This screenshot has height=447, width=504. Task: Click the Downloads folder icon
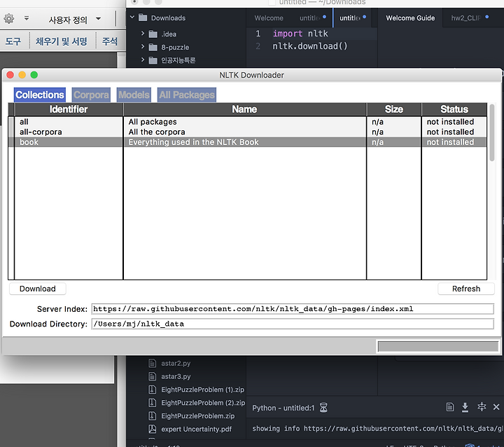click(143, 18)
